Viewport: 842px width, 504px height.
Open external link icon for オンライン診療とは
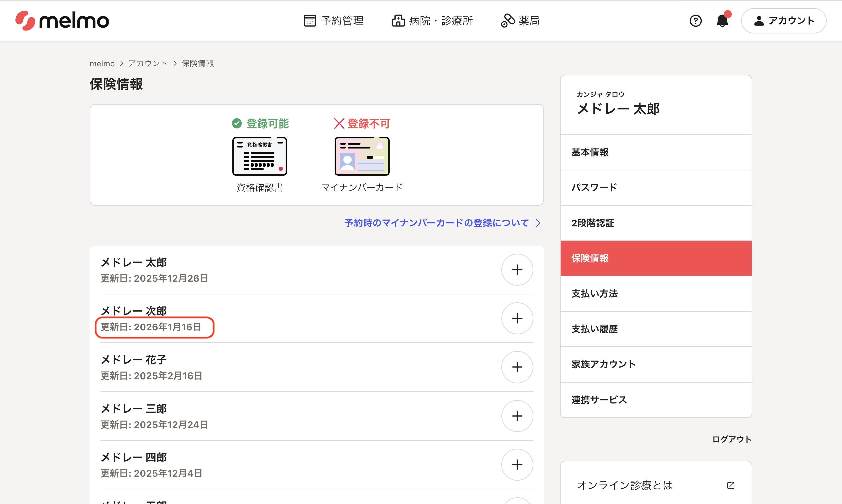(x=730, y=485)
